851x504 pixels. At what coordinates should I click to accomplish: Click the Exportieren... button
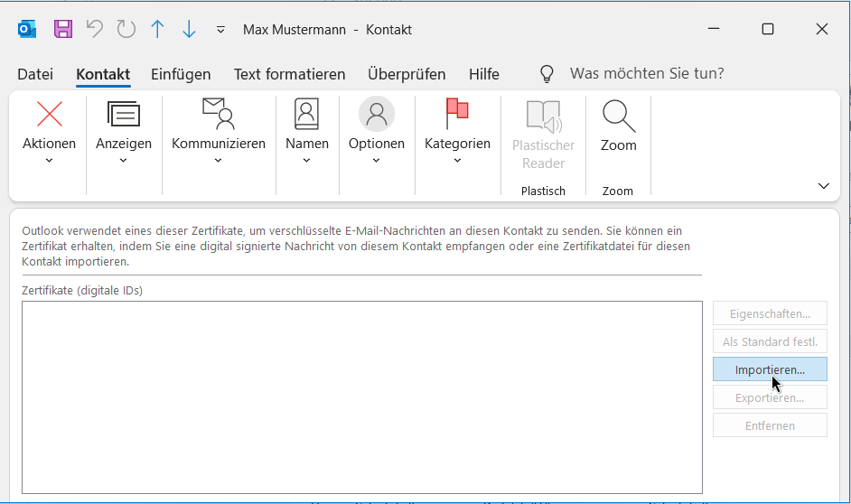pos(770,397)
